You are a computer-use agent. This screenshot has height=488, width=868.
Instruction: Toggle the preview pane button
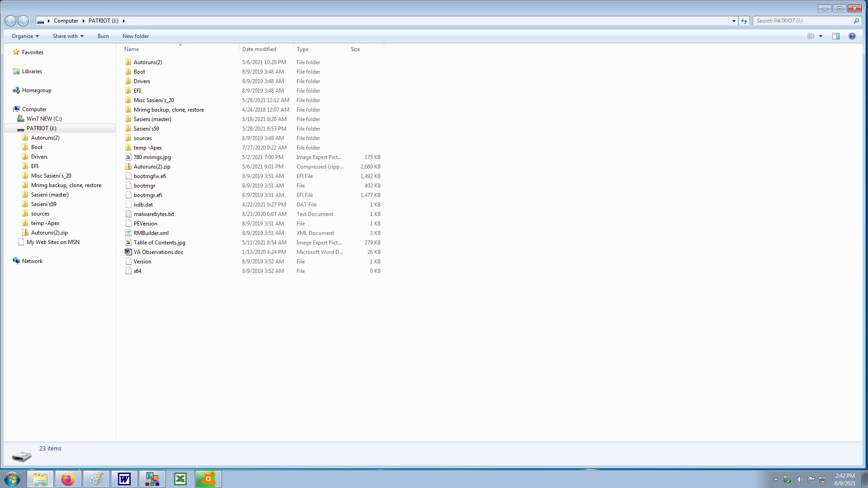[835, 36]
